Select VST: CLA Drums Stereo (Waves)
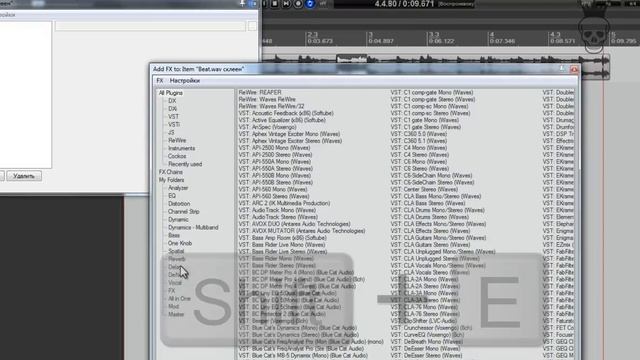The image size is (640, 360). pyautogui.click(x=430, y=217)
